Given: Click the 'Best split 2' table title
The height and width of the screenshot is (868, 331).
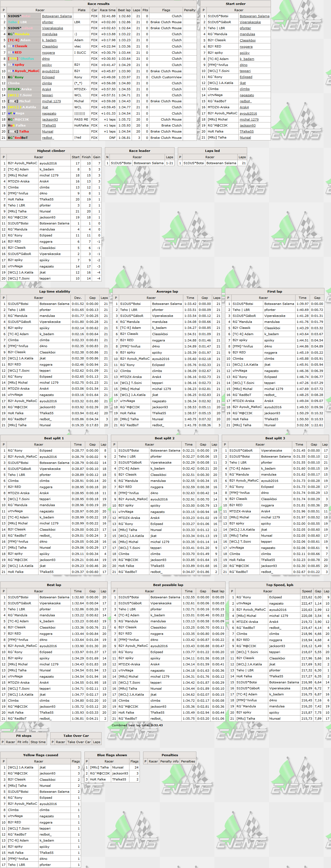Looking at the screenshot, I should coord(165,438).
